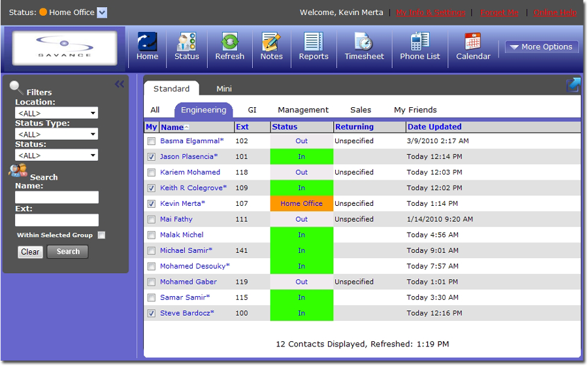Open the Online Help link
588x366 pixels.
tap(555, 12)
